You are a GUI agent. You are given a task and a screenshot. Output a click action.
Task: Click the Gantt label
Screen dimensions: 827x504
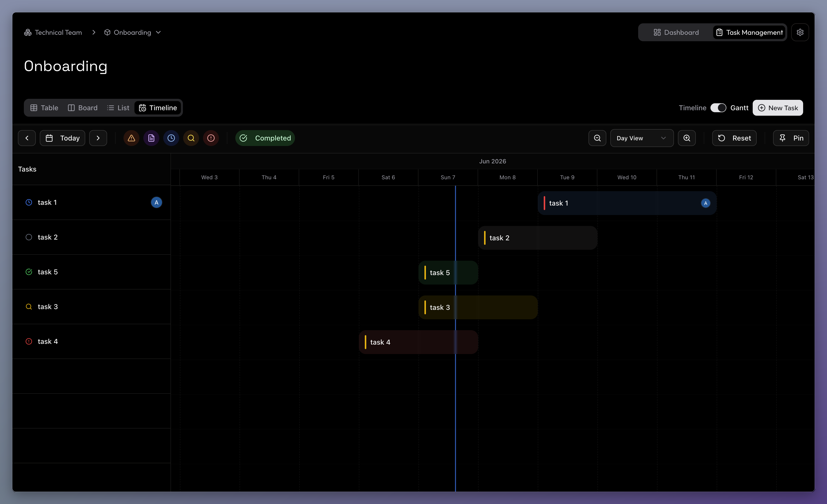(739, 108)
